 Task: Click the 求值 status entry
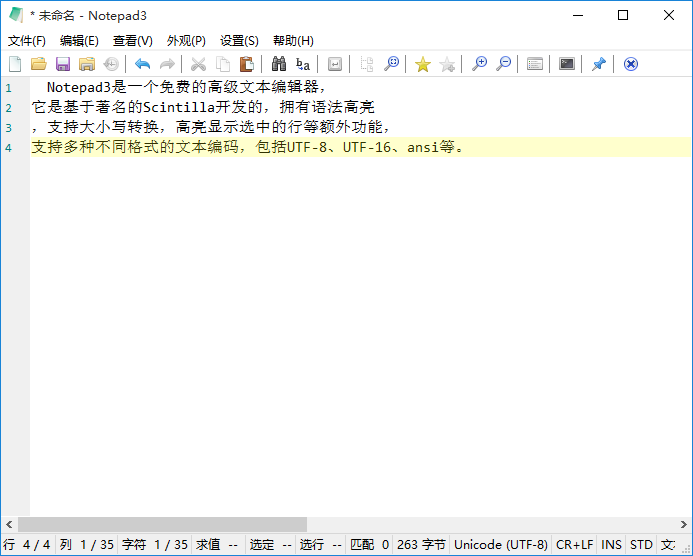pos(217,545)
